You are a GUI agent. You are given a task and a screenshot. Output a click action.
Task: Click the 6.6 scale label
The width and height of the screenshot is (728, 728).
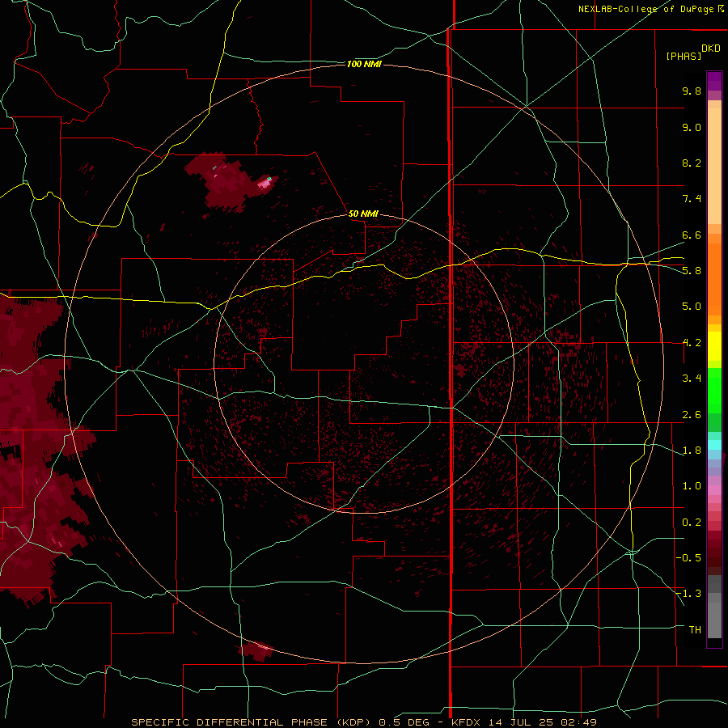[x=692, y=235]
